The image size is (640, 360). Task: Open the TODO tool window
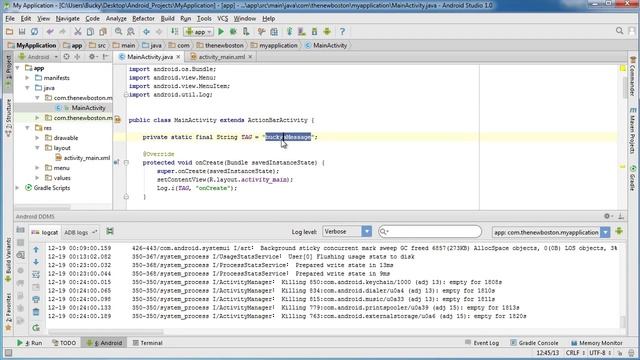coord(64,343)
